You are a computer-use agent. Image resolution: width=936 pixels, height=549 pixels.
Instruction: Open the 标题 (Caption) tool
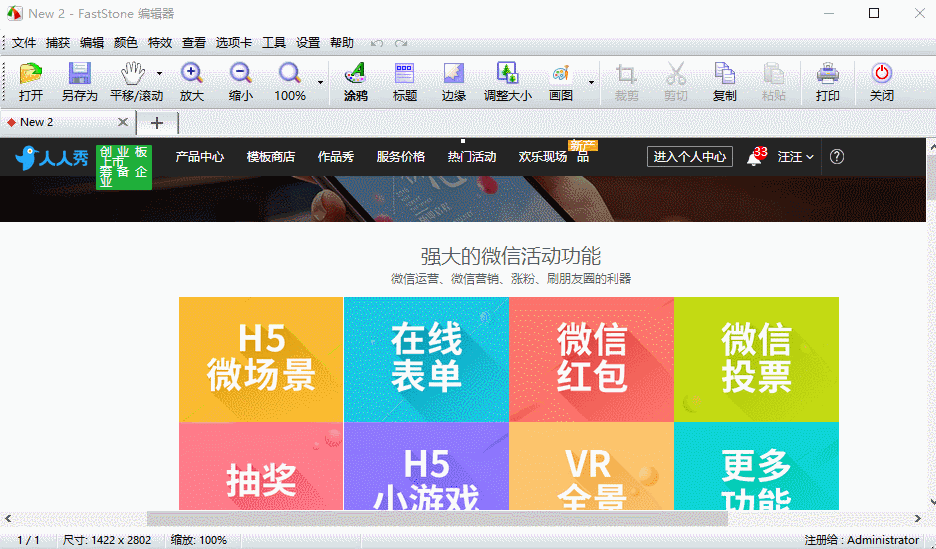[x=405, y=73]
